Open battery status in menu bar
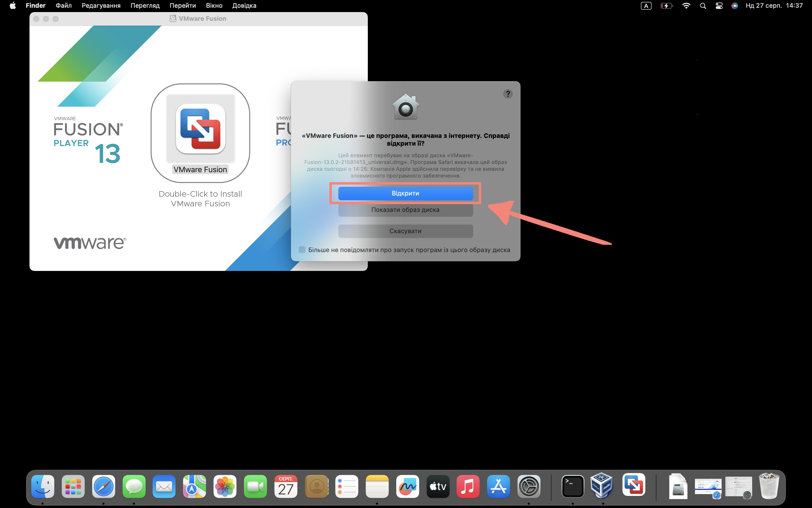 coord(666,6)
